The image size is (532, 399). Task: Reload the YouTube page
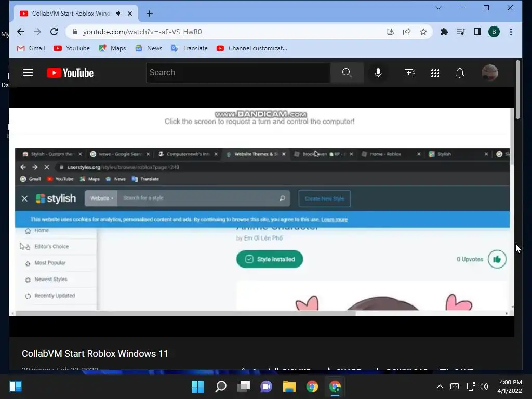[x=54, y=32]
